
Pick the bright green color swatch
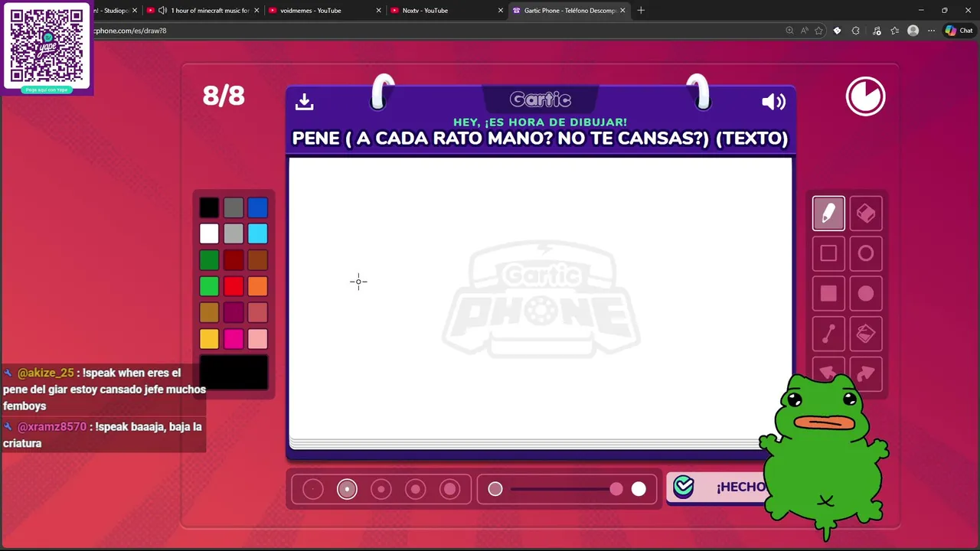click(209, 286)
